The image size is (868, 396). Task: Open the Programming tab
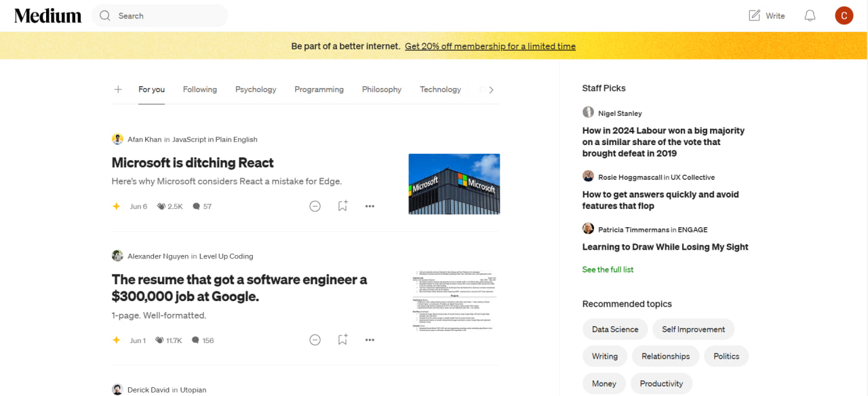319,90
